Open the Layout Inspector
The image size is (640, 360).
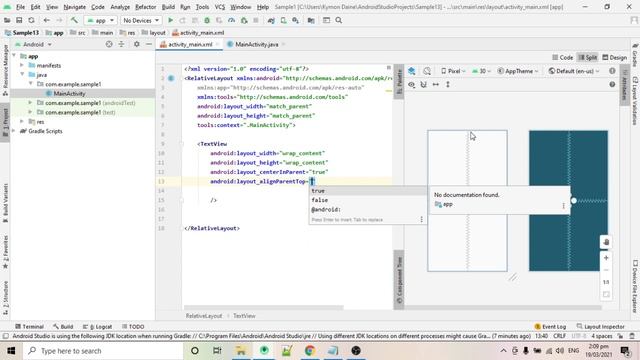coord(600,327)
